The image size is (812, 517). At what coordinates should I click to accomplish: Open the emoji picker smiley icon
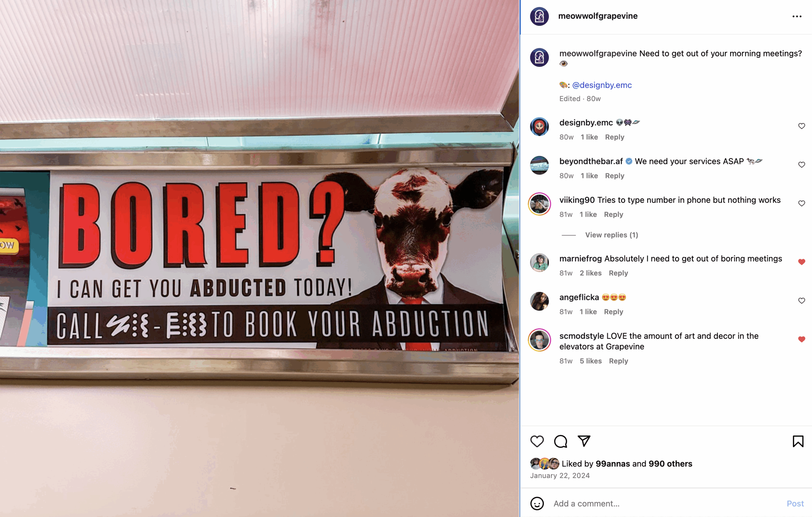click(x=537, y=503)
